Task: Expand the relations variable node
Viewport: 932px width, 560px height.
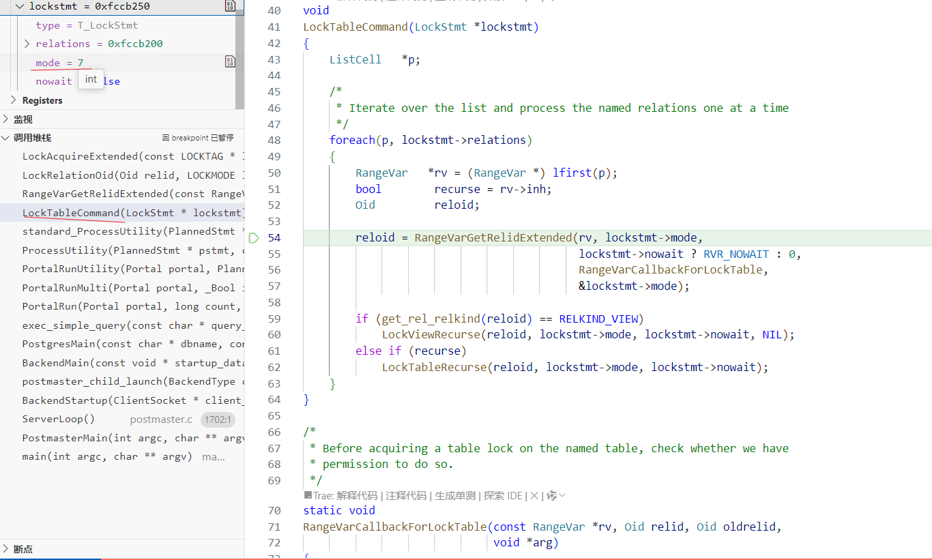Action: pos(27,44)
